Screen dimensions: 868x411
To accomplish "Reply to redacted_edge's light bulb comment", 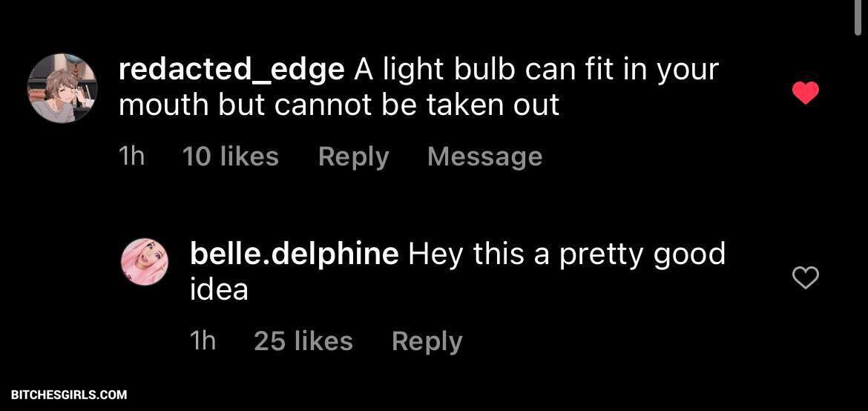I will pos(353,157).
